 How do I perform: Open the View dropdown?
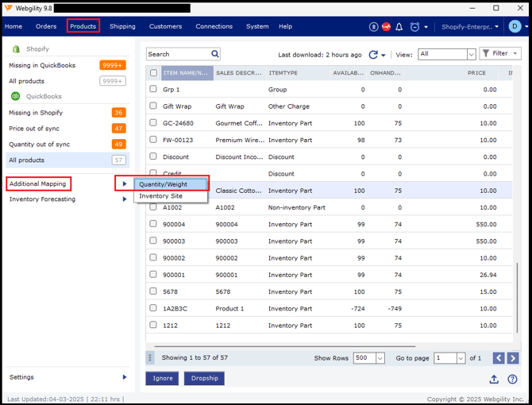(x=446, y=54)
